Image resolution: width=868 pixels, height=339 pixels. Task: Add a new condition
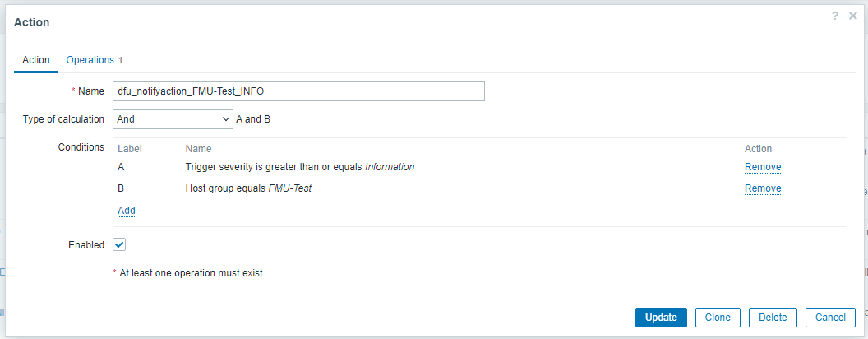point(127,211)
